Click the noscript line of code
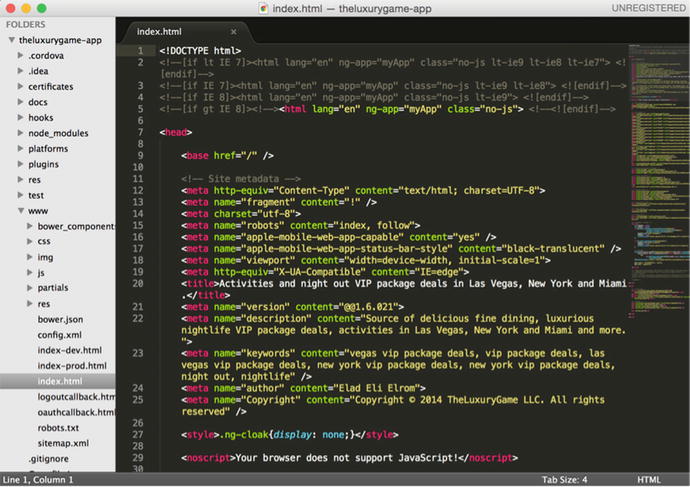This screenshot has height=487, width=690. click(x=349, y=458)
